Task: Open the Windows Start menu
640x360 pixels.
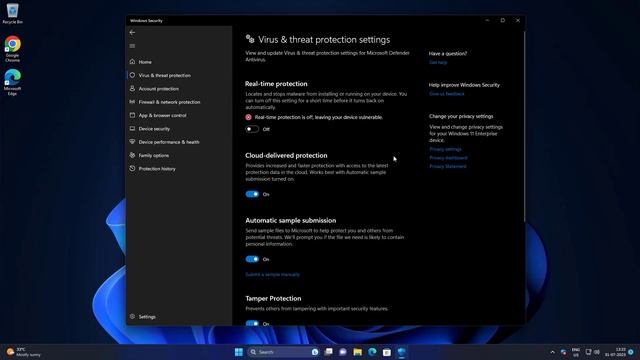Action: (x=239, y=352)
